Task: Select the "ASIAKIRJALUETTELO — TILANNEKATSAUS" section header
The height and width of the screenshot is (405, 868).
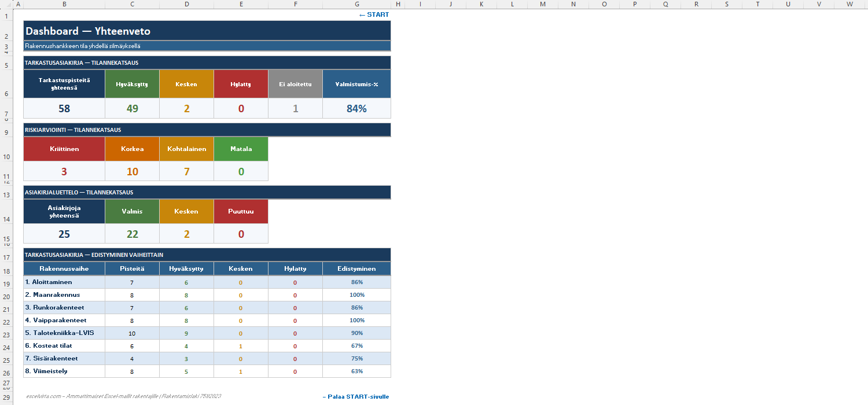Action: point(207,193)
